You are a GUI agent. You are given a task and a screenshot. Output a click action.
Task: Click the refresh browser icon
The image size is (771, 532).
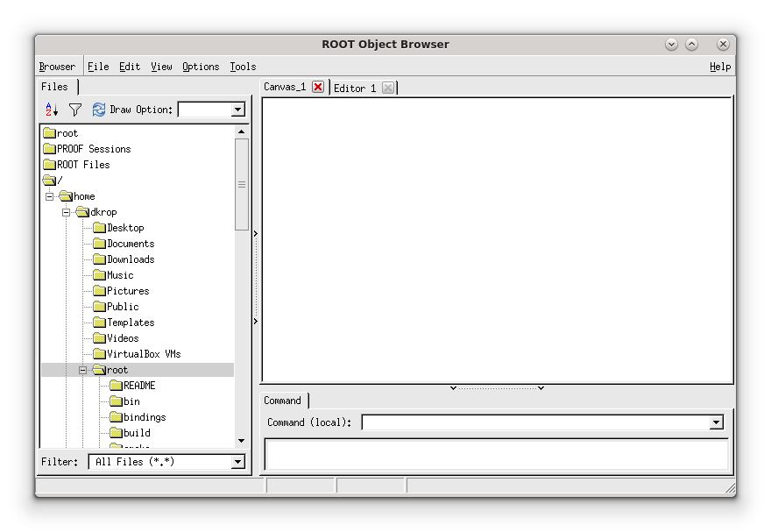click(98, 110)
